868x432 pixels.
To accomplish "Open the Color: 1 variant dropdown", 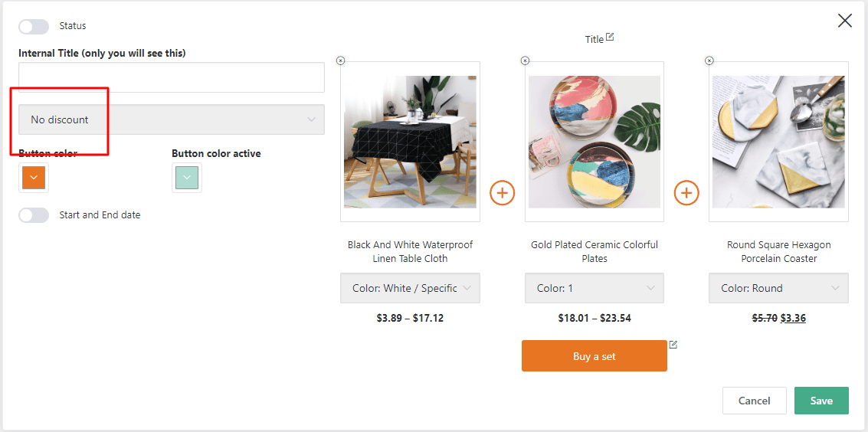I will [594, 288].
